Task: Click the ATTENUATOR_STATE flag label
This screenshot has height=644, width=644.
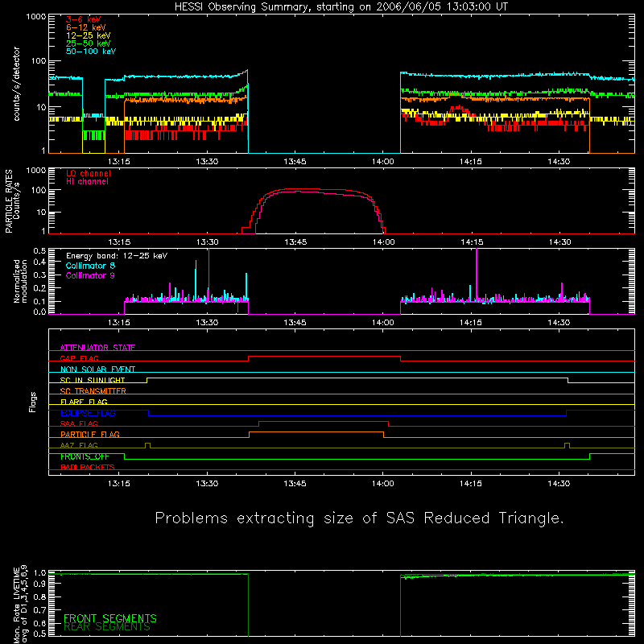Action: [97, 348]
